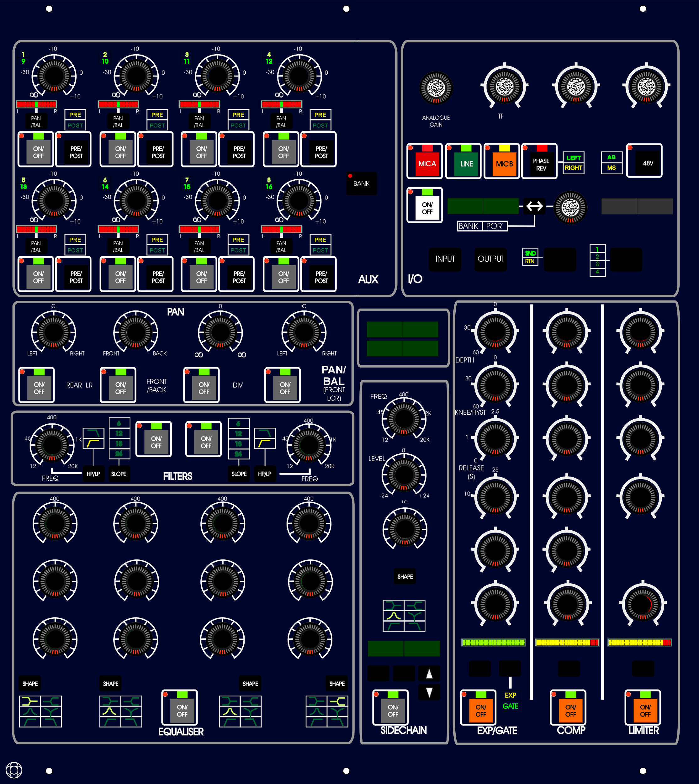This screenshot has height=784, width=699.
Task: Click the PRE/POST button for Aux 3/11
Action: (x=236, y=149)
